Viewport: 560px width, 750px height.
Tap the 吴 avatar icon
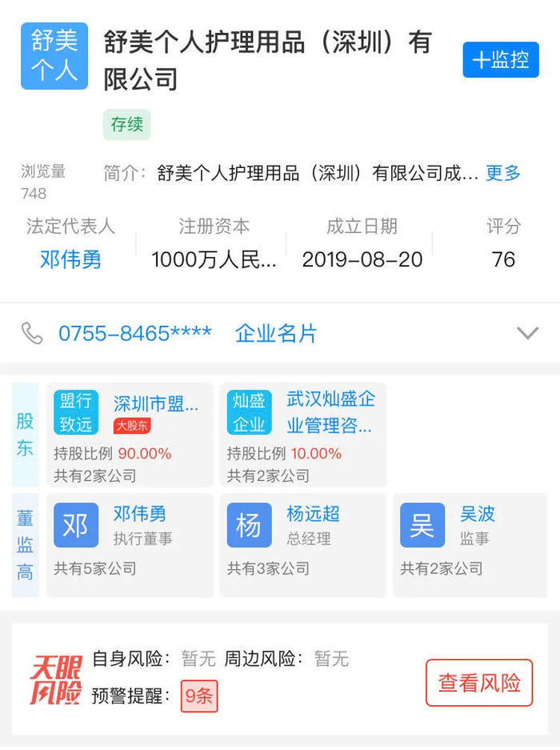pyautogui.click(x=422, y=525)
